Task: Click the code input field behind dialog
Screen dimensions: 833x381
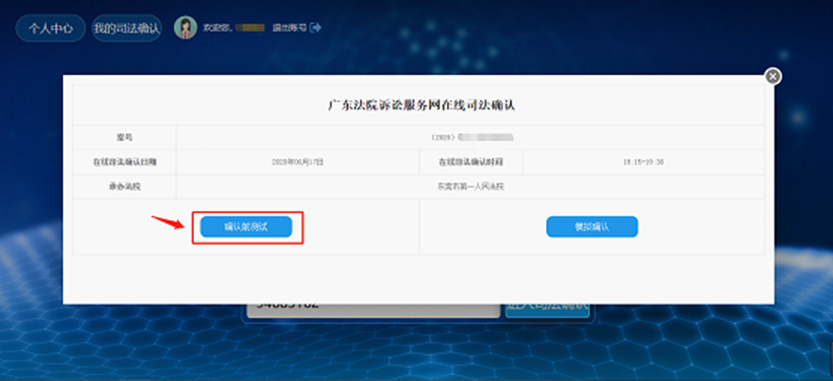Action: click(x=373, y=311)
